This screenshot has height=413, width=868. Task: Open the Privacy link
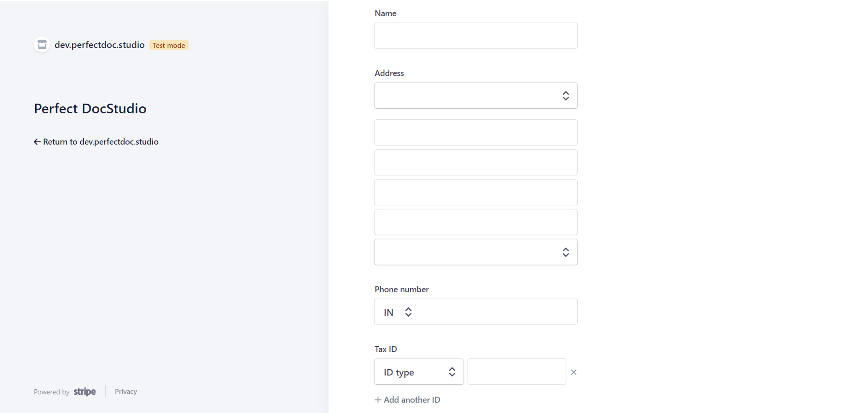pos(126,392)
